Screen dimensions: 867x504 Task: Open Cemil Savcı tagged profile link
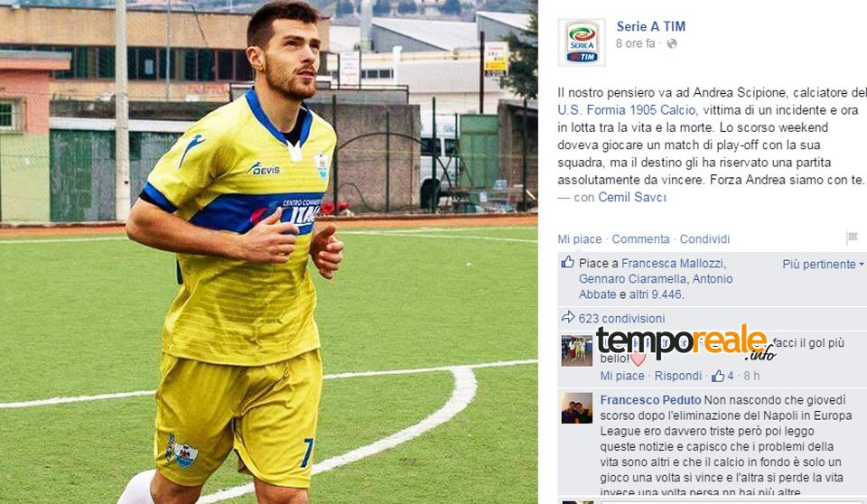pyautogui.click(x=632, y=197)
